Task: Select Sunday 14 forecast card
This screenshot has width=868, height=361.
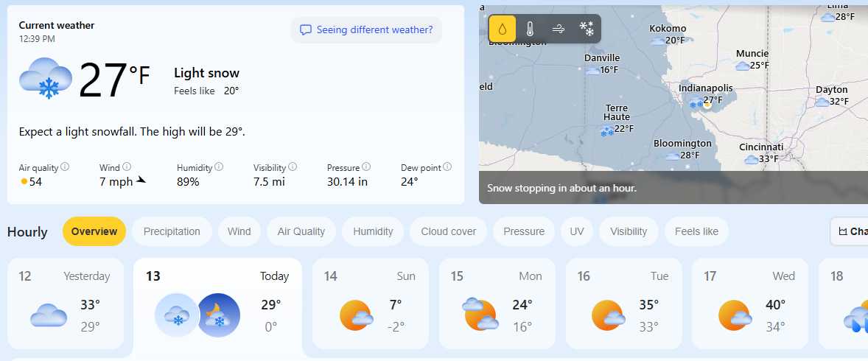Action: [x=370, y=303]
